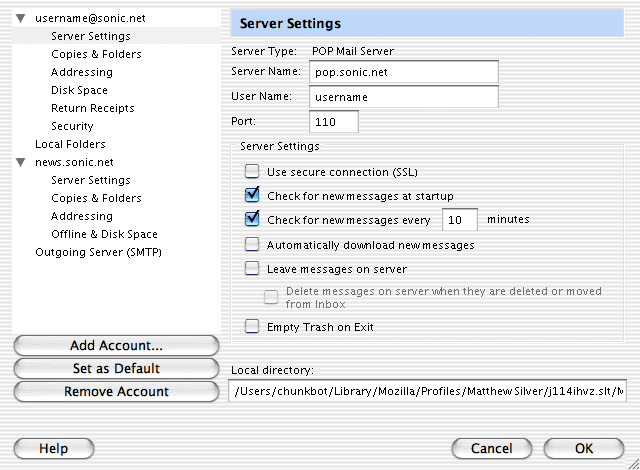Collapse the username@sonic.net account tree
This screenshot has width=640, height=470.
(21, 18)
